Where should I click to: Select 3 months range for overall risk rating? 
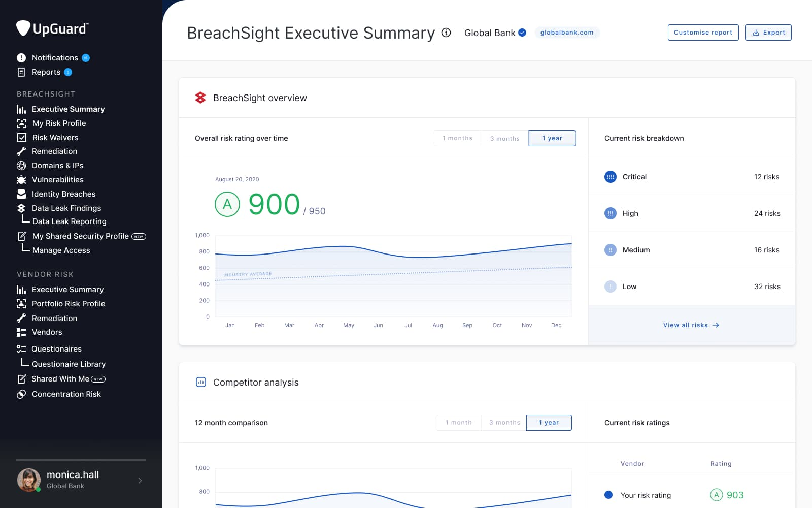[x=504, y=138]
